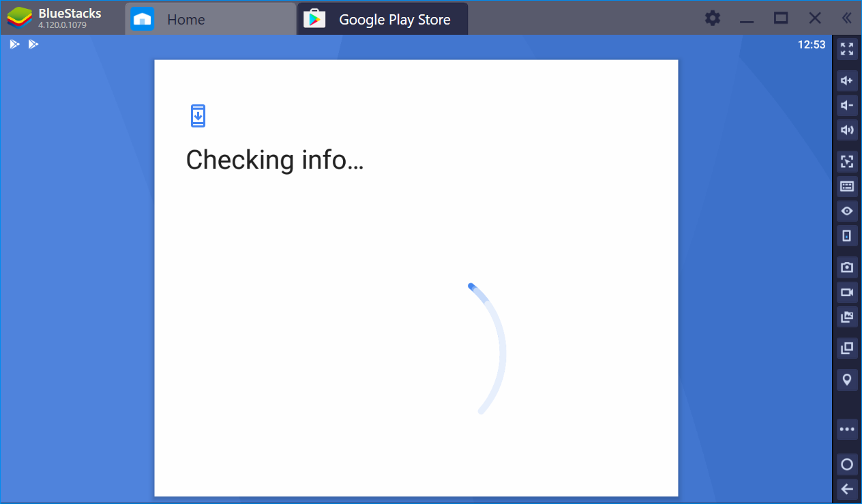
Task: Select the Google Play Store tab
Action: 394,19
